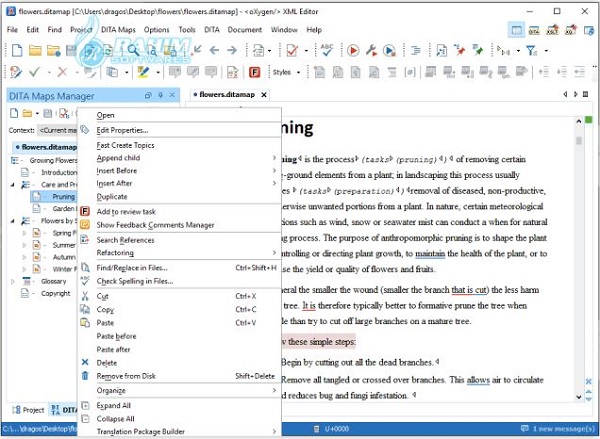Image resolution: width=600 pixels, height=439 pixels.
Task: Select Duplicate in context menu
Action: coord(179,196)
